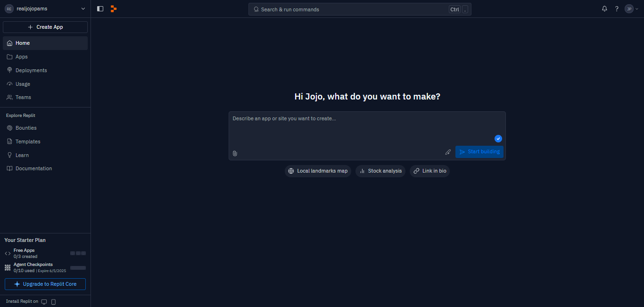
Task: Go to Home in sidebar
Action: point(45,43)
